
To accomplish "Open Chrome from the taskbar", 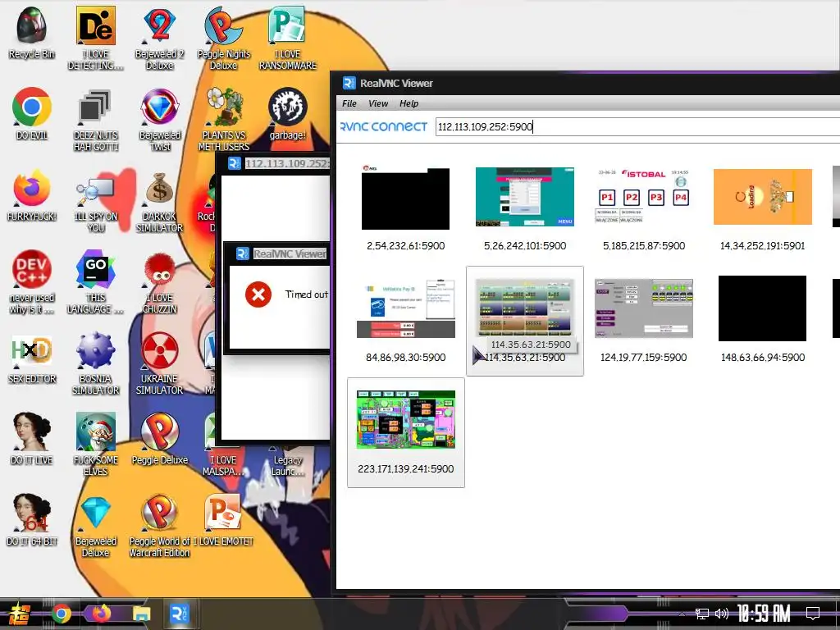I will pyautogui.click(x=61, y=614).
